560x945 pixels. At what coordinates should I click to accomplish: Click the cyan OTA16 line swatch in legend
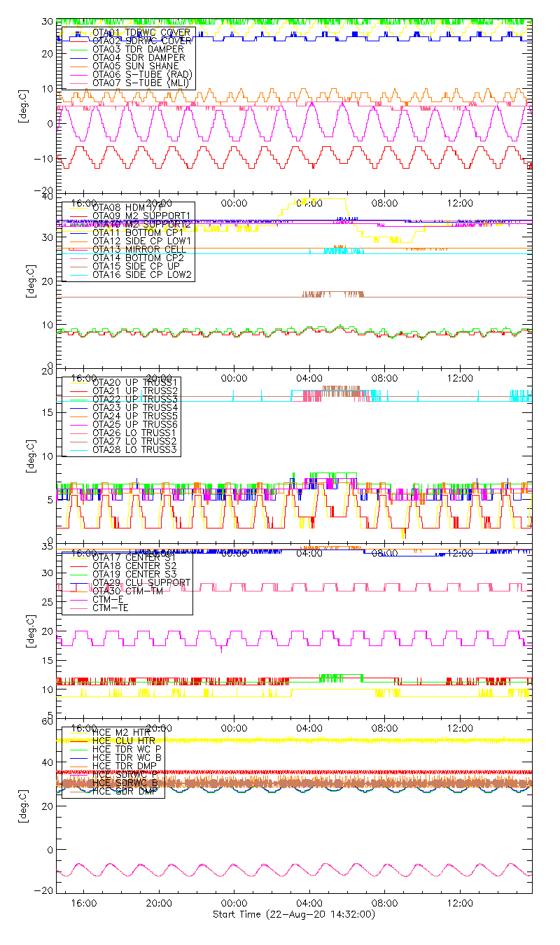pyautogui.click(x=75, y=275)
